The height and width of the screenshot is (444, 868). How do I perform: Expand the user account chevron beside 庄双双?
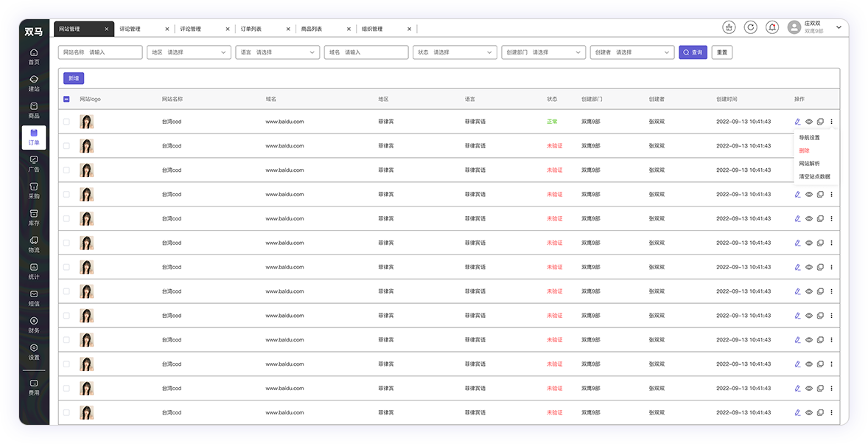pyautogui.click(x=839, y=27)
